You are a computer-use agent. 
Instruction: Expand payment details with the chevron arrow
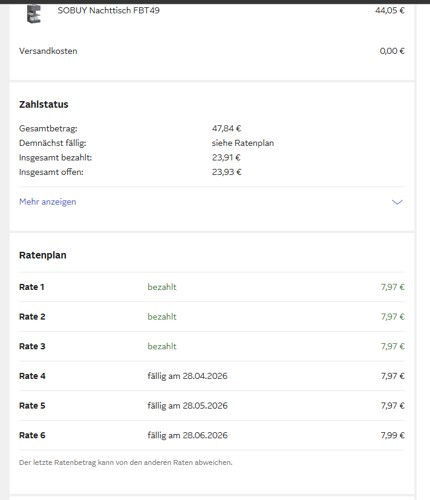coord(397,202)
